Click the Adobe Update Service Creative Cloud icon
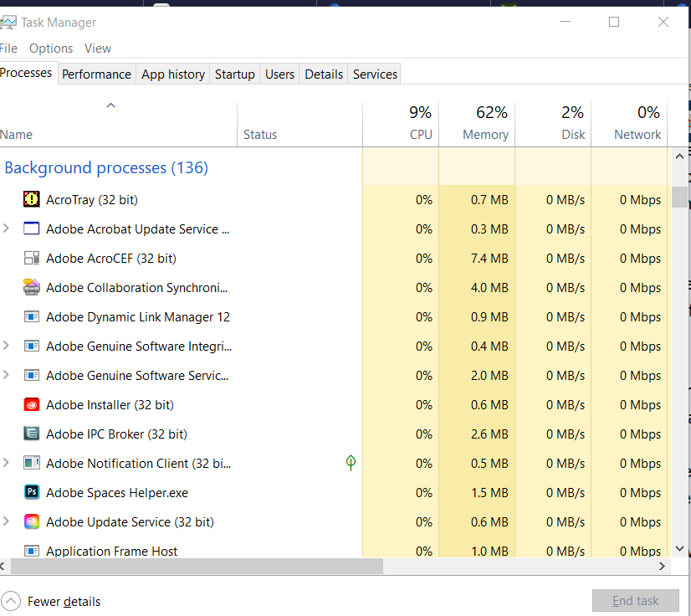 coord(31,521)
